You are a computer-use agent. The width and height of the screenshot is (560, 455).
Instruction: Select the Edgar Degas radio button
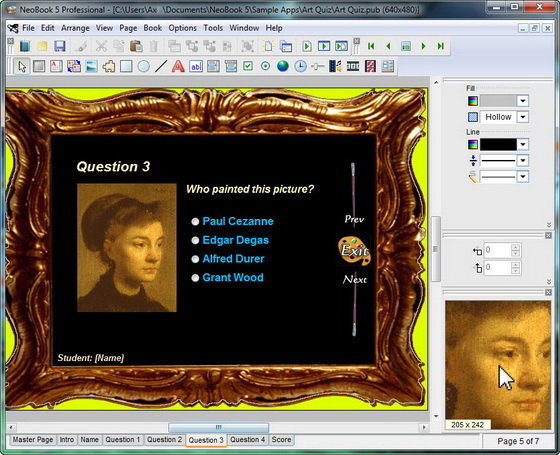(x=195, y=240)
